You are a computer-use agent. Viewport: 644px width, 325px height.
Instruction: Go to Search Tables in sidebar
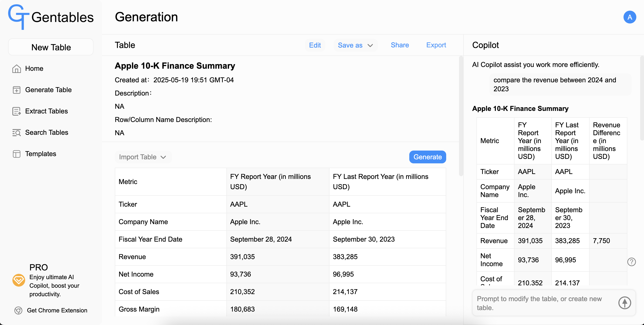(47, 133)
